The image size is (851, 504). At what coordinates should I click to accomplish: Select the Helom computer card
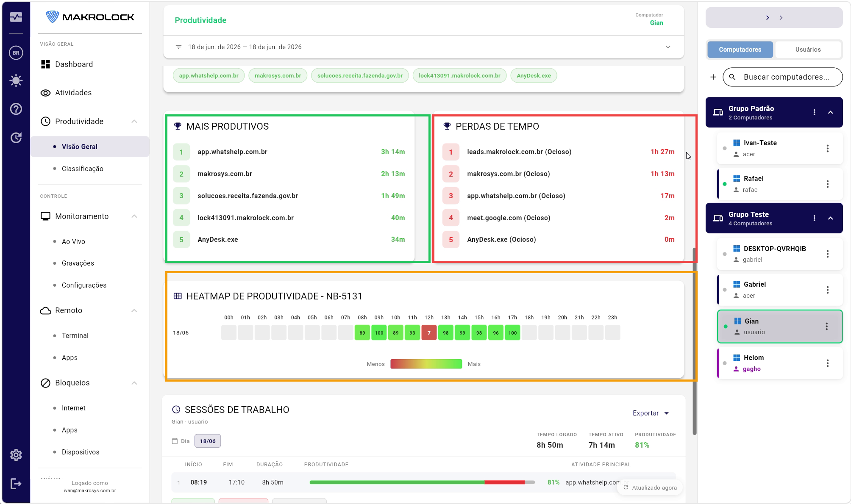tap(780, 363)
